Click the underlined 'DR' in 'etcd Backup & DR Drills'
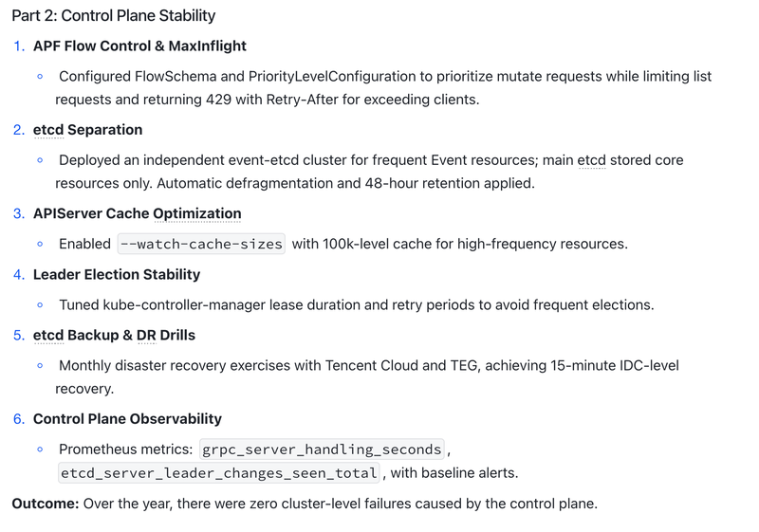 (147, 335)
